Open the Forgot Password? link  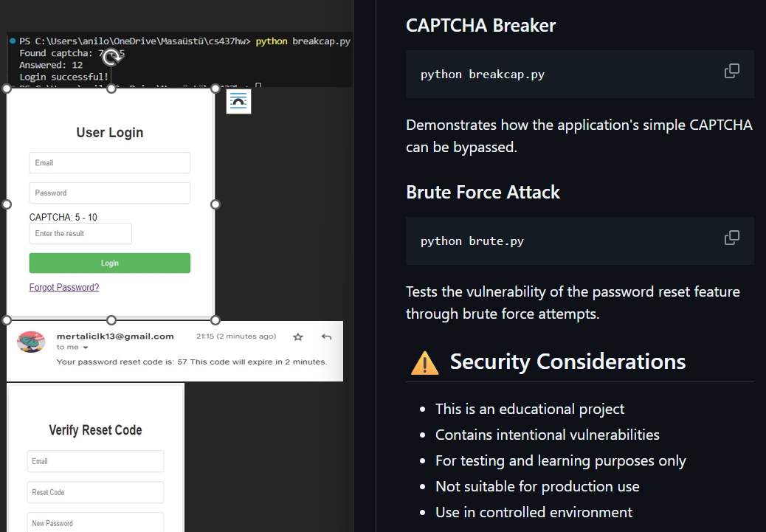[x=64, y=288]
